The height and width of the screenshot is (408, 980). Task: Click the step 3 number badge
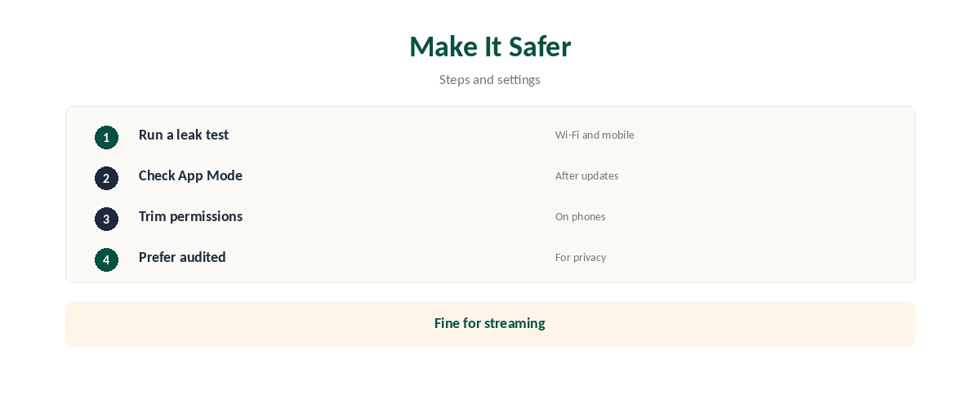coord(106,219)
